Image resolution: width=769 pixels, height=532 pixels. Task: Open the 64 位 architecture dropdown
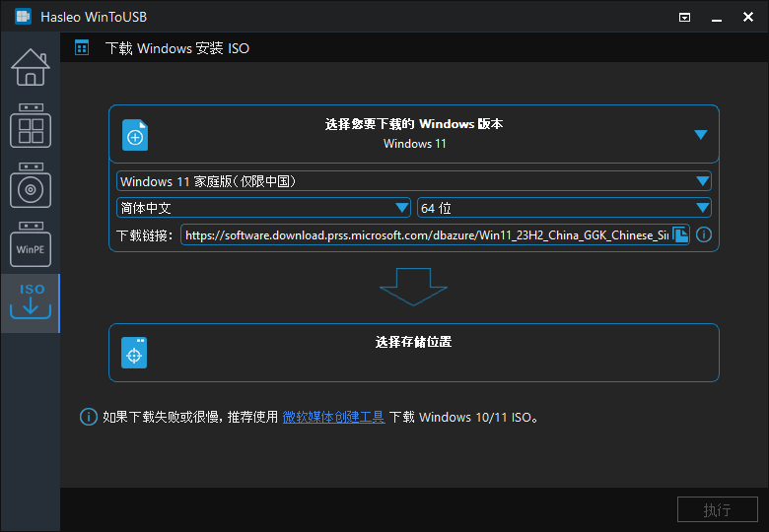(x=564, y=208)
